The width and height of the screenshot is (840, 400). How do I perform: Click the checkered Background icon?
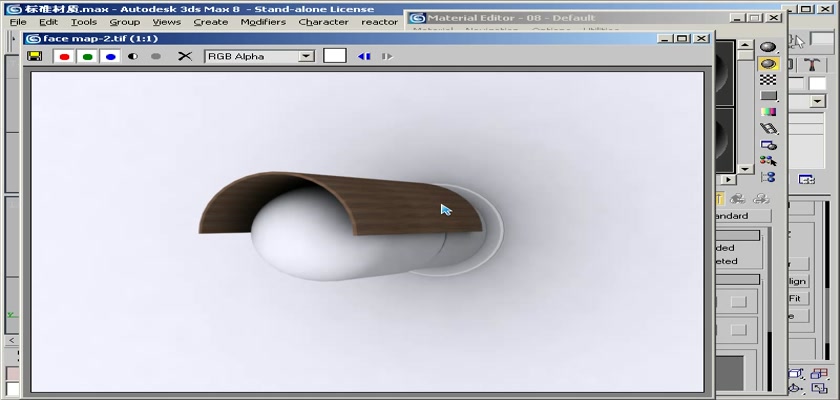tap(768, 79)
